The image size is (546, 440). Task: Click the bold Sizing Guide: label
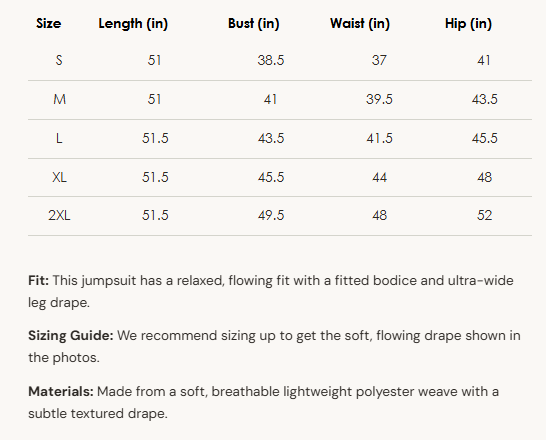pos(71,336)
